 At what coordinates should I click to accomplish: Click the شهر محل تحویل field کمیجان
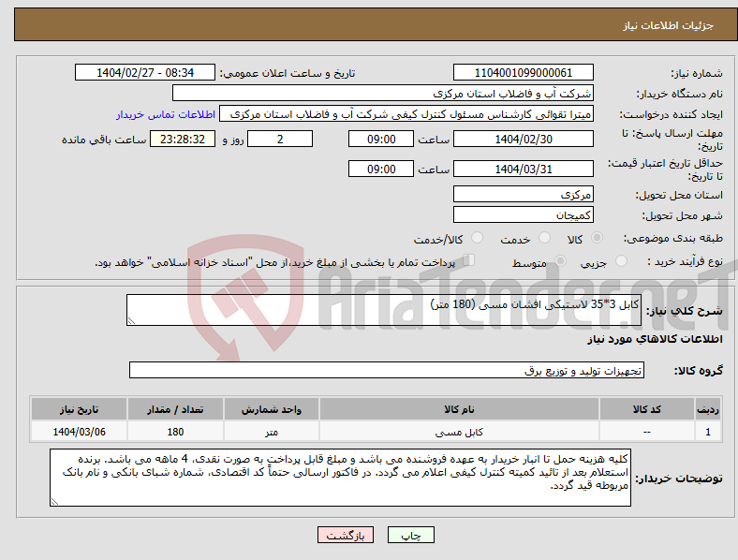pos(523,214)
